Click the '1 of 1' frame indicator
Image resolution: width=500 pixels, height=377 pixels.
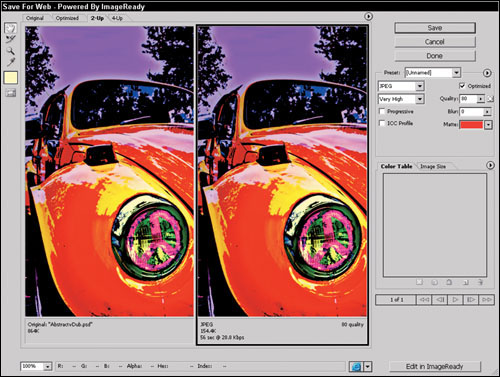coord(397,300)
